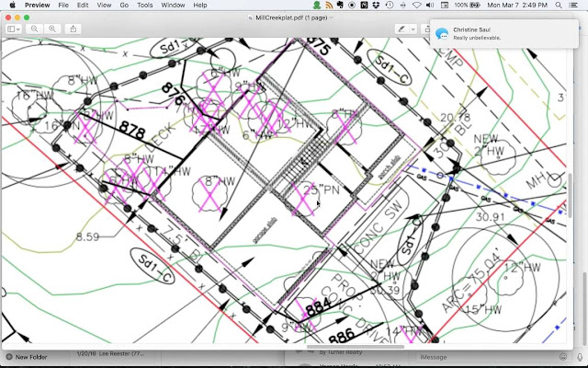Click the circular record menu bar icon

(x=352, y=5)
